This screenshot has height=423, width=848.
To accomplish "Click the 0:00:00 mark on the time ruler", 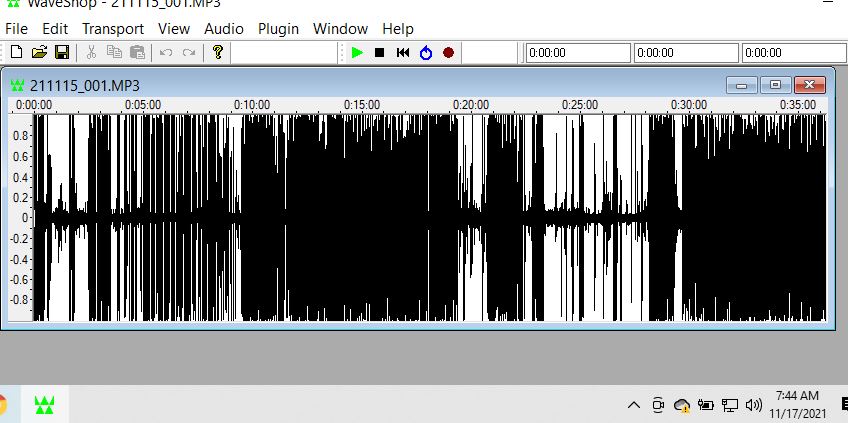I will [x=34, y=105].
